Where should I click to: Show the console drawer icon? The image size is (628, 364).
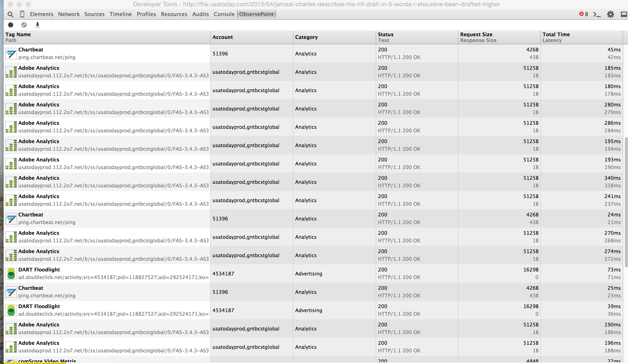(x=597, y=15)
